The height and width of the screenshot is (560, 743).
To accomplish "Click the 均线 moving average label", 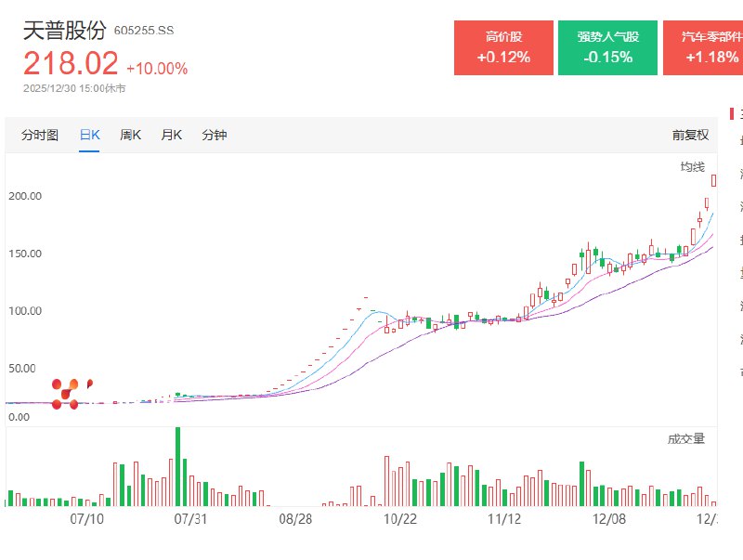I will point(692,167).
